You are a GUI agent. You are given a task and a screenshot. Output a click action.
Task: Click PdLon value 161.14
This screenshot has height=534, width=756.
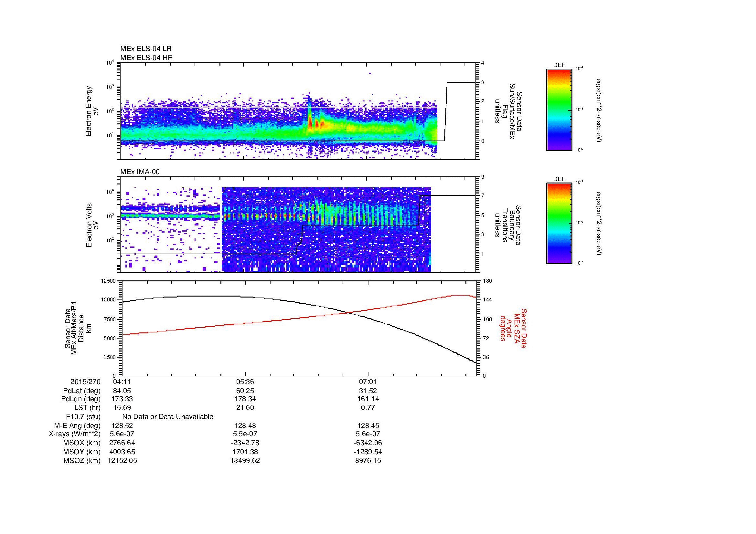pos(368,399)
